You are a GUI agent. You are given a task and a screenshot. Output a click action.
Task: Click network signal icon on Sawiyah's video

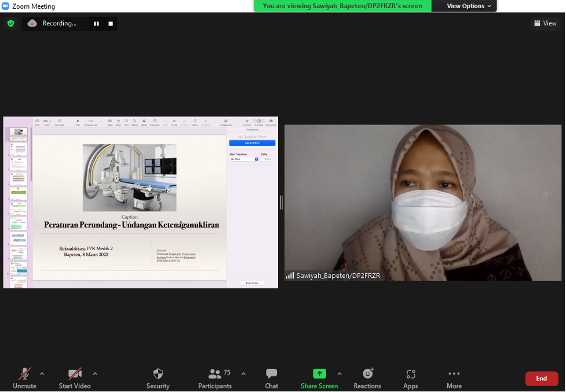coord(290,276)
